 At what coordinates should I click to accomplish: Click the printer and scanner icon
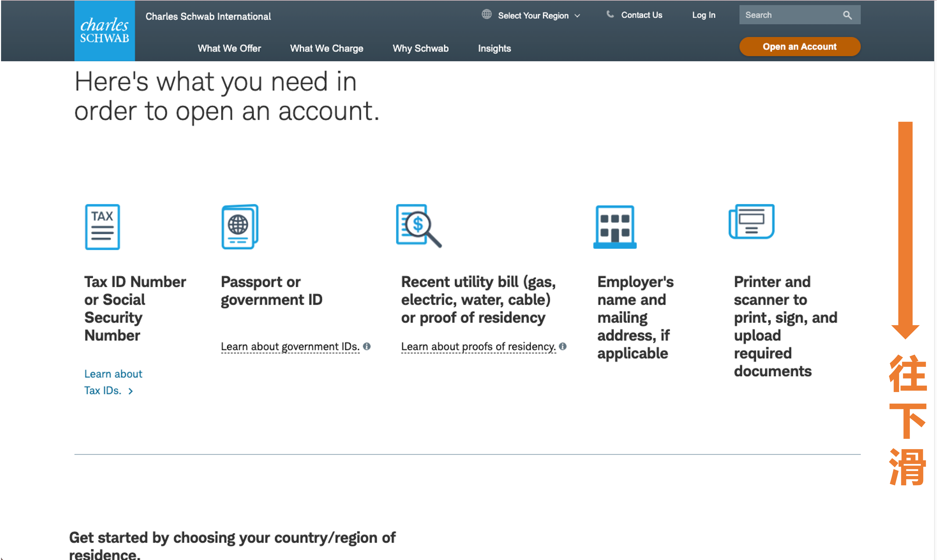click(x=751, y=221)
